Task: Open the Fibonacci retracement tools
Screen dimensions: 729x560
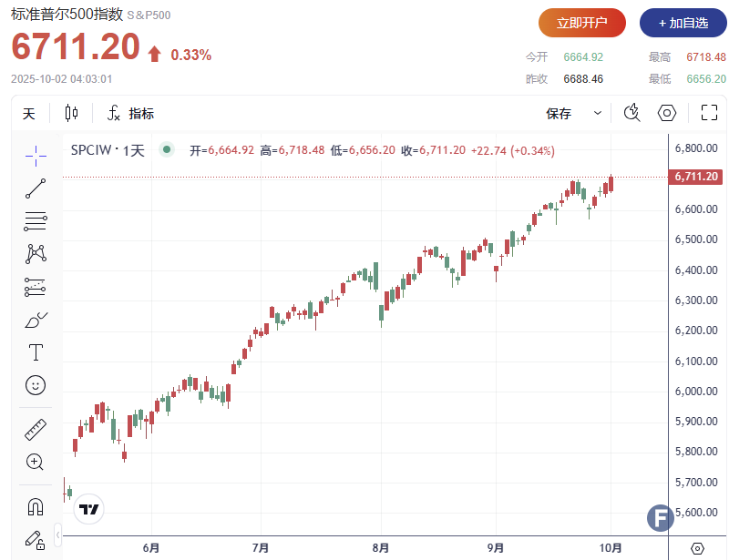Action: (x=36, y=221)
